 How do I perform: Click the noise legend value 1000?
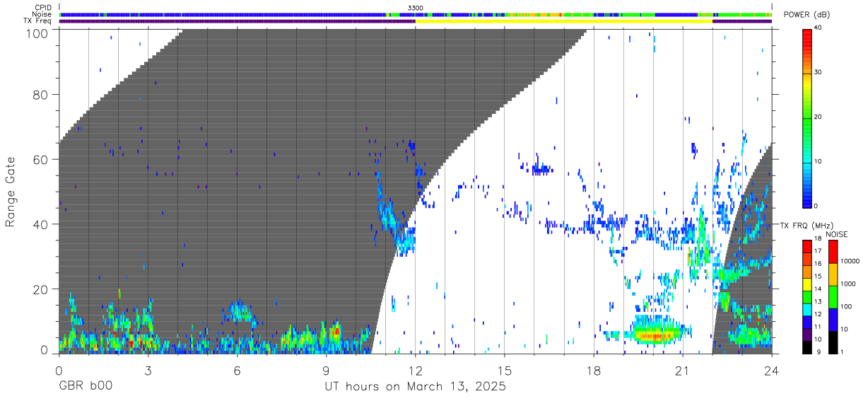[848, 284]
